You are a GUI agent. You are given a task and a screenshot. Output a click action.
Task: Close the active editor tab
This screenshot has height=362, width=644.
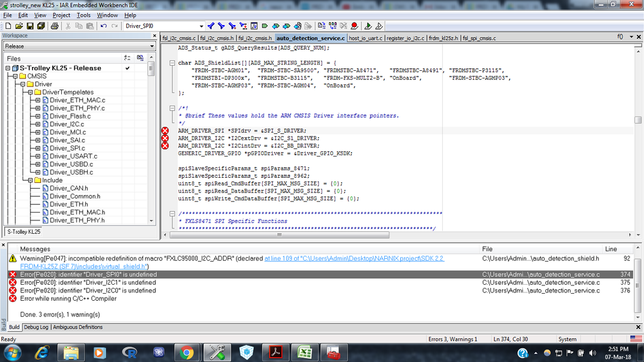639,37
